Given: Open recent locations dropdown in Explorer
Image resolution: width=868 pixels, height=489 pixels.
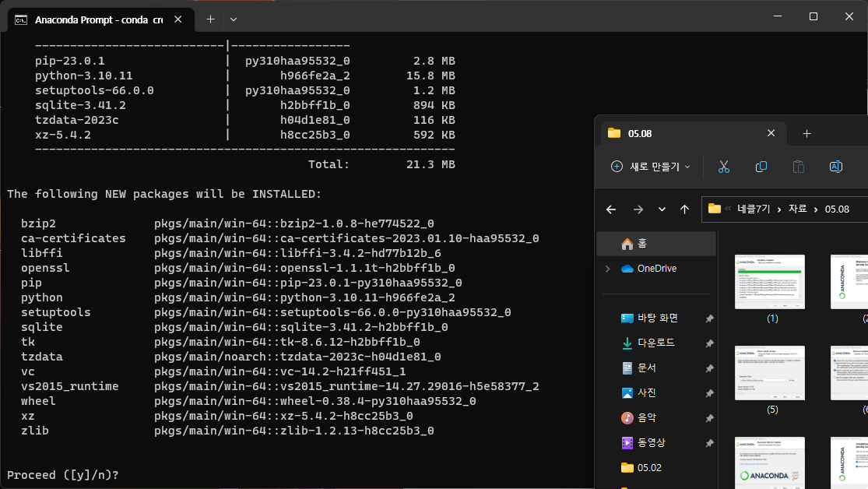Looking at the screenshot, I should [x=662, y=209].
